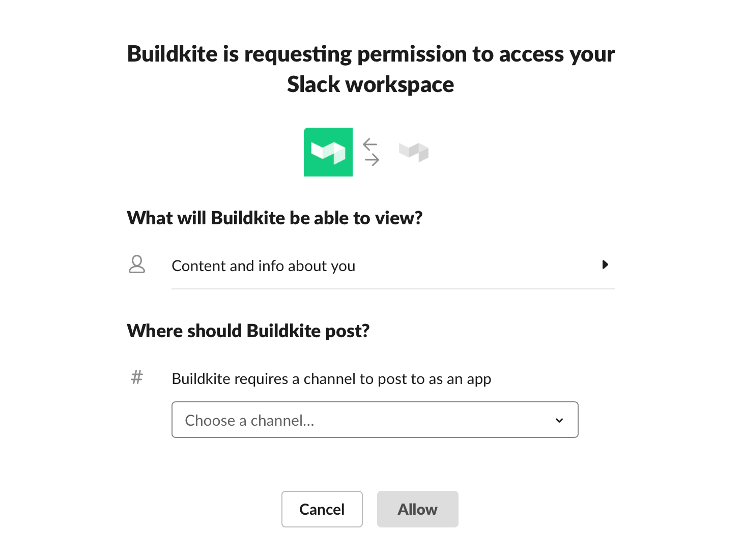The width and height of the screenshot is (742, 560).
Task: Click the person silhouette icon
Action: pyautogui.click(x=136, y=264)
